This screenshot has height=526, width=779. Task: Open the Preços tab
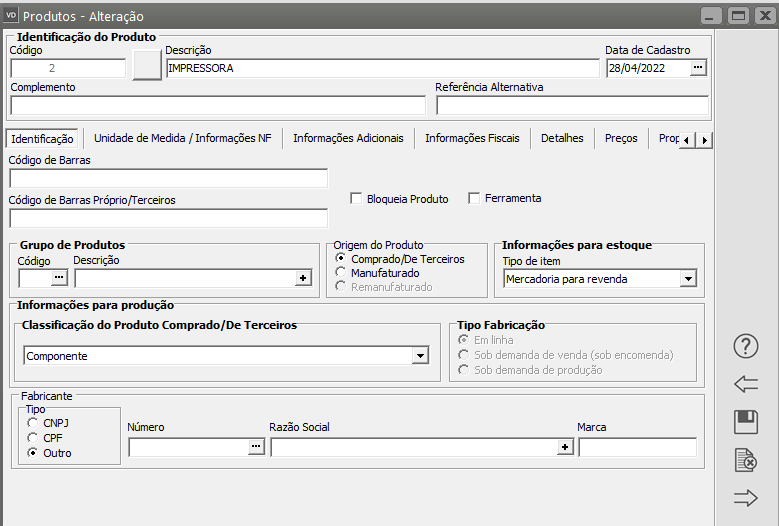[x=620, y=138]
